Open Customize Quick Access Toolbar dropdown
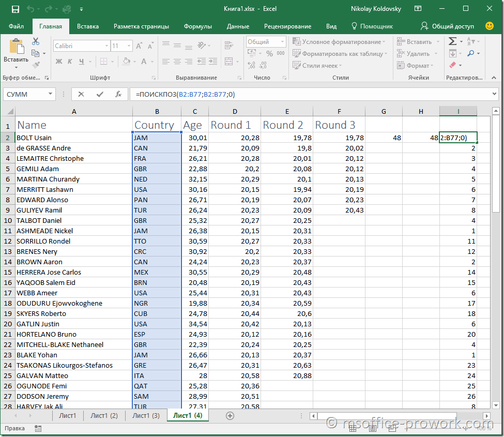 tap(81, 9)
